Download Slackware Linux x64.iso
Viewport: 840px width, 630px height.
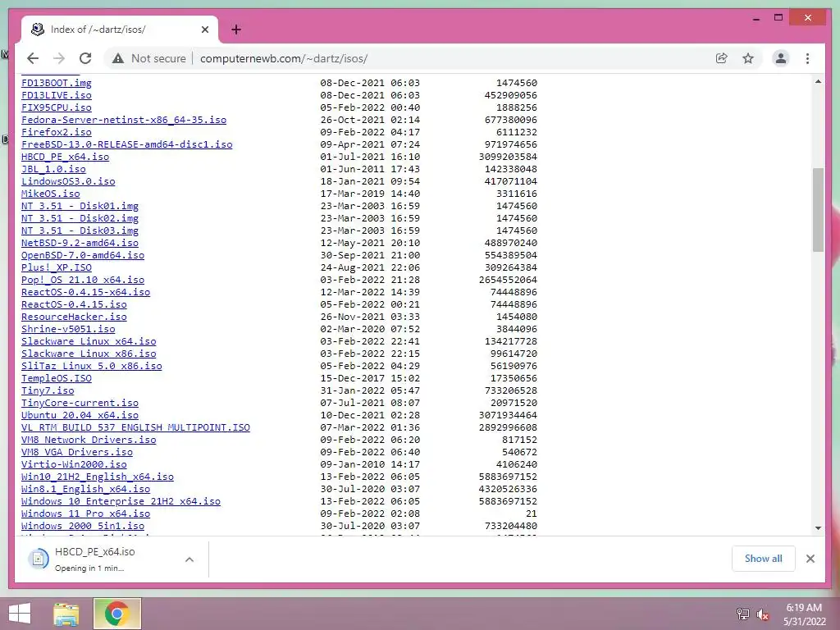tap(89, 342)
